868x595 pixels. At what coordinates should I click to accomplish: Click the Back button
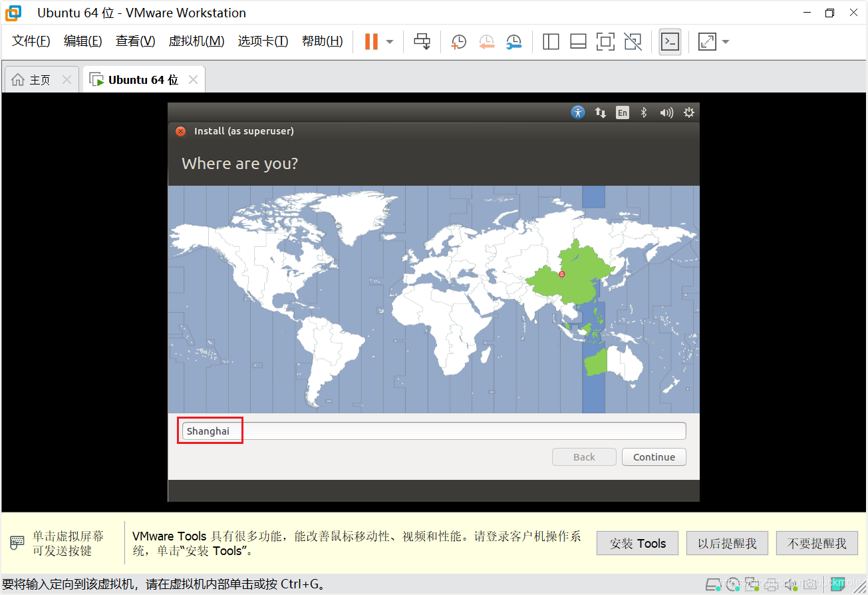pyautogui.click(x=584, y=457)
